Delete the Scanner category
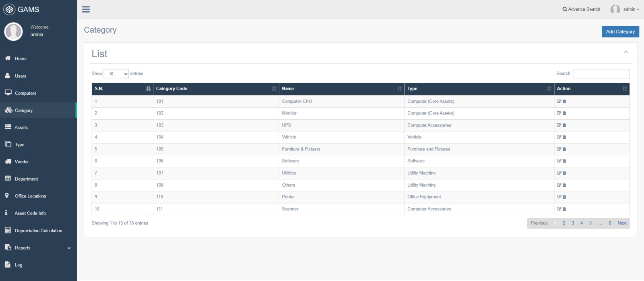Screen dimensions: 644x281 [x=564, y=209]
